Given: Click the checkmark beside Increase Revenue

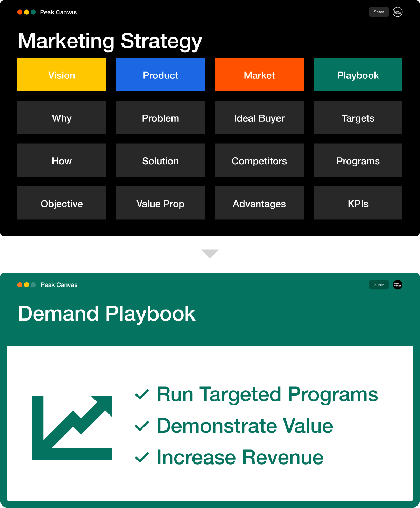Looking at the screenshot, I should [142, 458].
